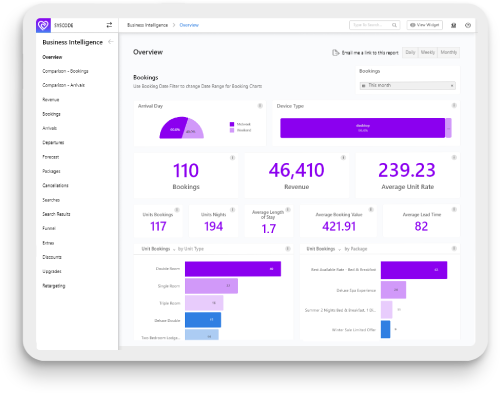500x393 pixels.
Task: Open Forecast in the sidebar
Action: [51, 157]
